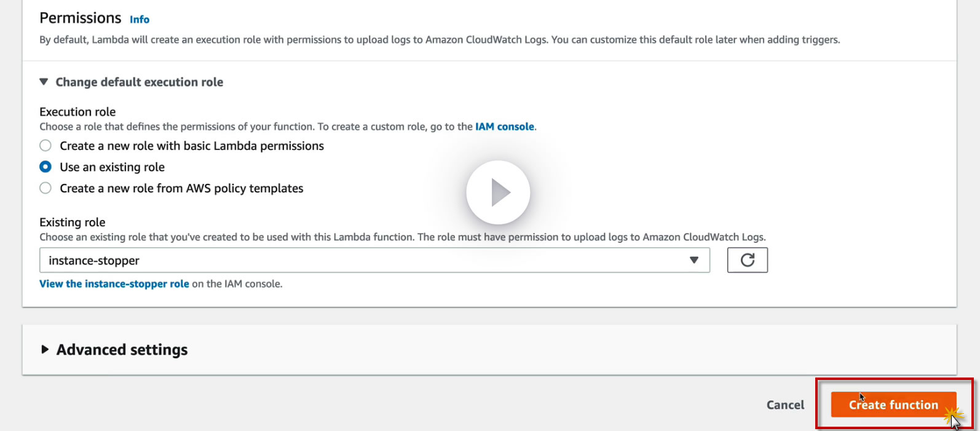Viewport: 980px width, 431px height.
Task: Click the orange Create function button
Action: click(x=893, y=405)
